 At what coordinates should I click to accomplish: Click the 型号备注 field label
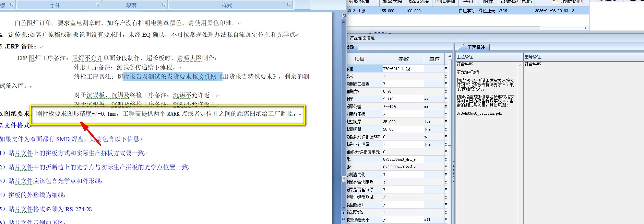click(x=533, y=57)
